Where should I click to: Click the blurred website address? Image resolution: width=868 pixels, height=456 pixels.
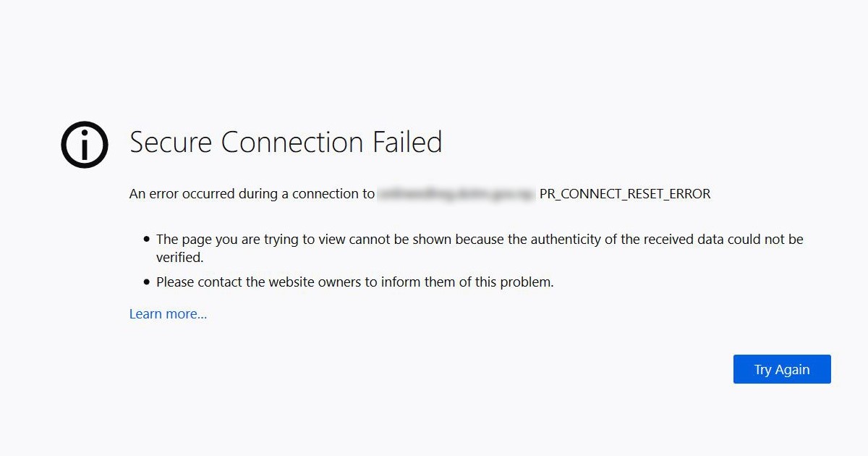456,194
